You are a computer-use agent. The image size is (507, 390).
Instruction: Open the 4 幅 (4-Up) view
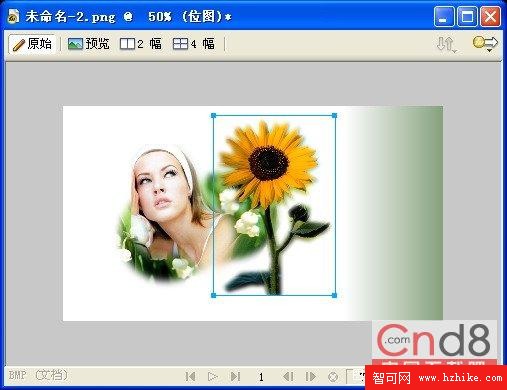pos(193,44)
